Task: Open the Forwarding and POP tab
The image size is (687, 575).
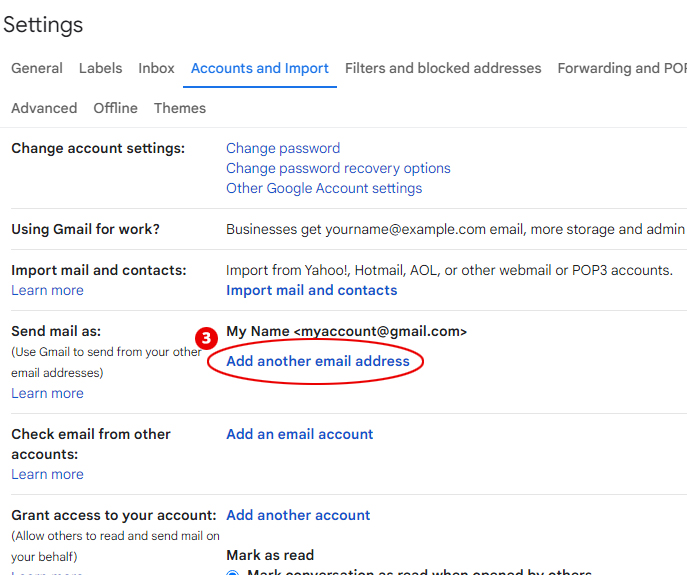Action: [x=622, y=68]
